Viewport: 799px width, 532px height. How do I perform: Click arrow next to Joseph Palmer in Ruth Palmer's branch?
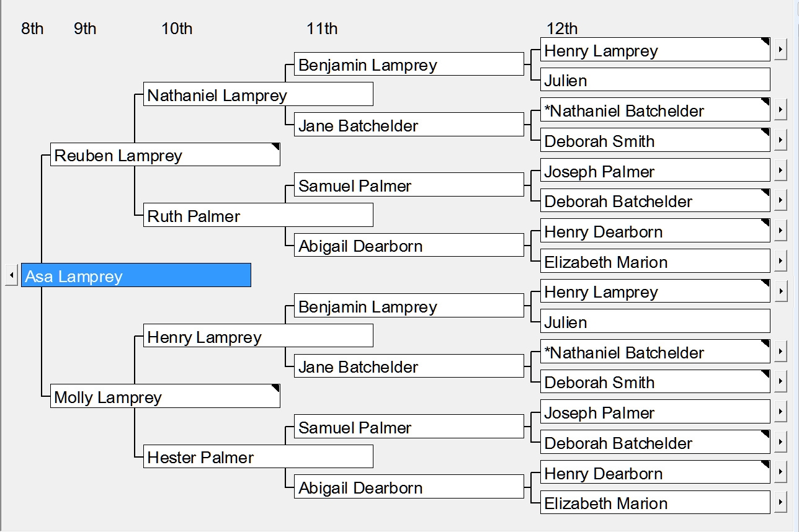(780, 171)
